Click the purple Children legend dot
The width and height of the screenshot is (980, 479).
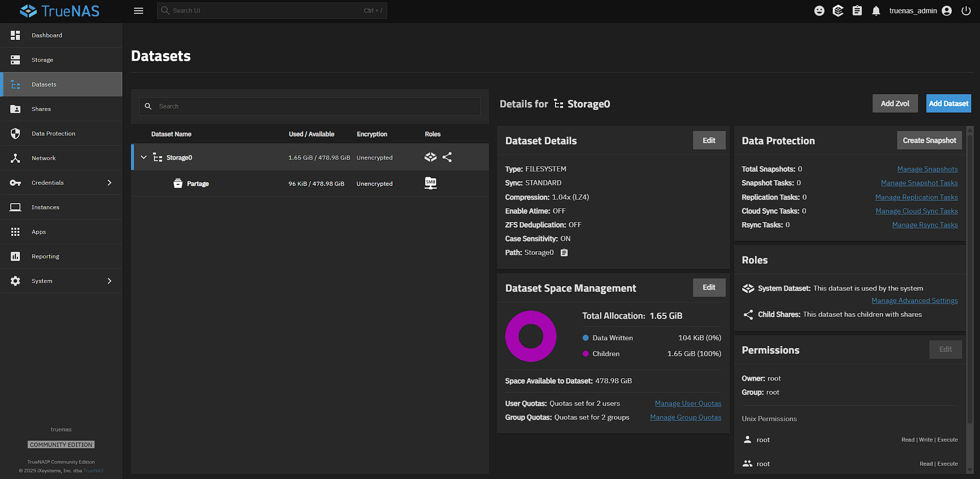point(586,354)
